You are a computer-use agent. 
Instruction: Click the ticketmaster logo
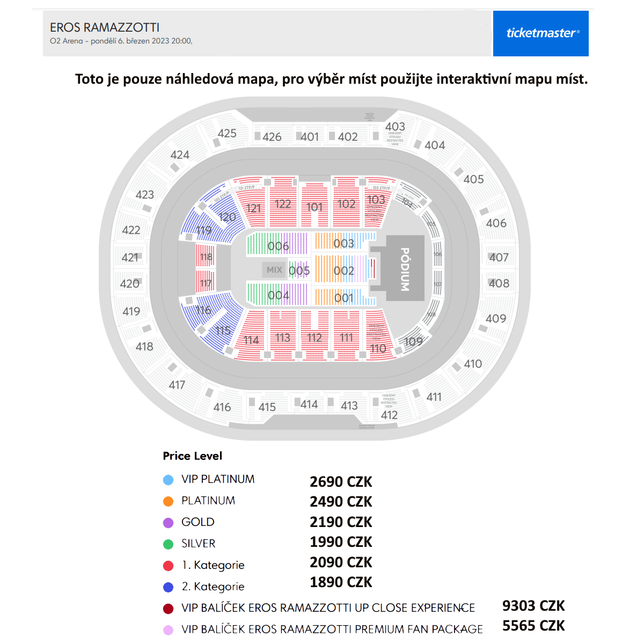(x=541, y=33)
